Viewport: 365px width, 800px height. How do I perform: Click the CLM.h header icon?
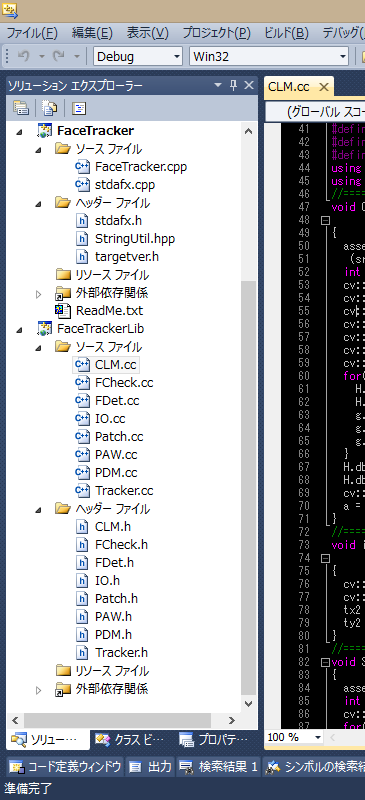point(82,527)
